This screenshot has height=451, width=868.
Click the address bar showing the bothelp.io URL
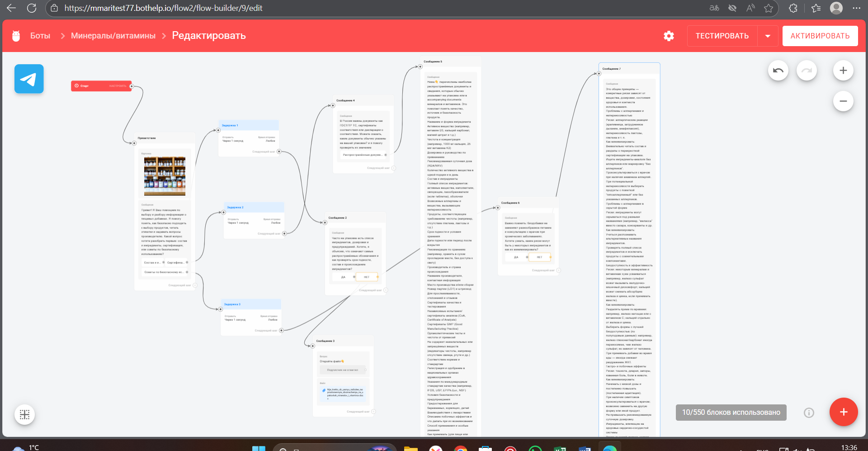163,8
